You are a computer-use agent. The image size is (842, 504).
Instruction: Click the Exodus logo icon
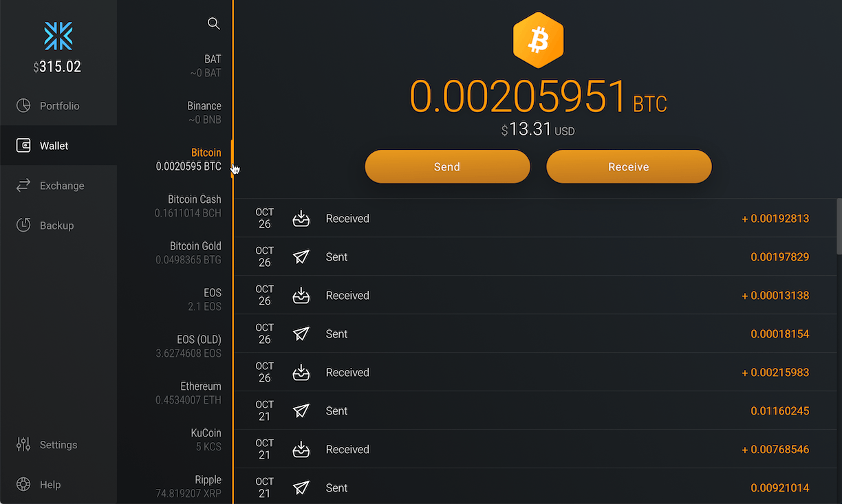(x=58, y=36)
